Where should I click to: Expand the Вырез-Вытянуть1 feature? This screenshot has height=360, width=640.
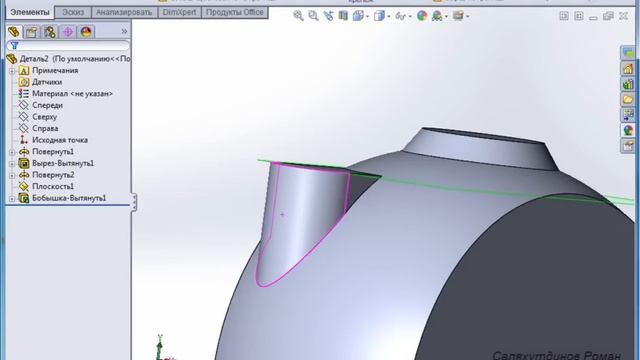pyautogui.click(x=12, y=163)
